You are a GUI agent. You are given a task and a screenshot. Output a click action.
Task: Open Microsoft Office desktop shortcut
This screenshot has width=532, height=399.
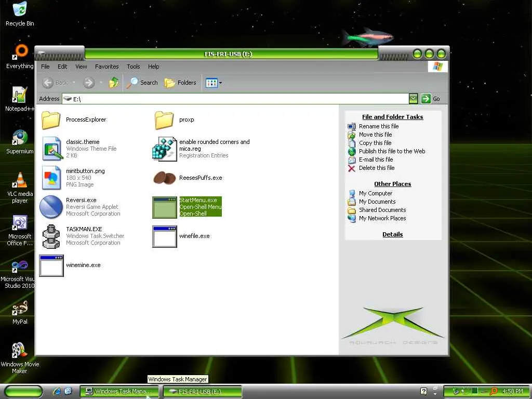[x=20, y=230]
